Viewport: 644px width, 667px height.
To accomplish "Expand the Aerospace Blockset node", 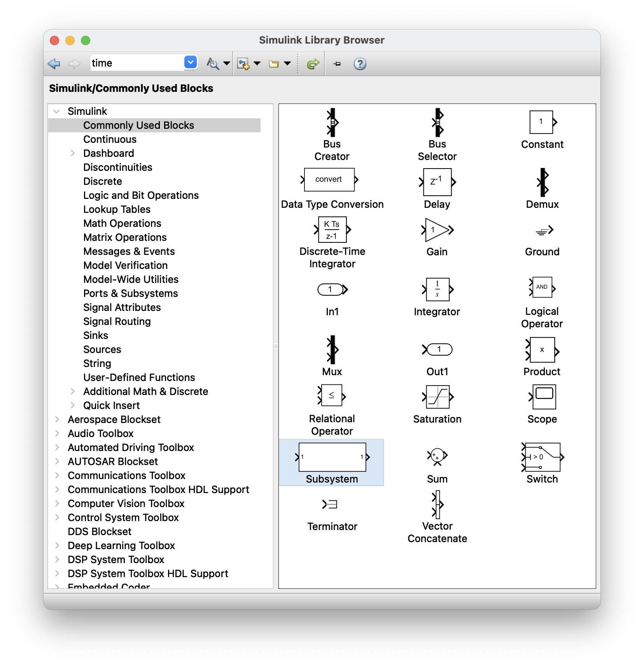I will pos(57,419).
